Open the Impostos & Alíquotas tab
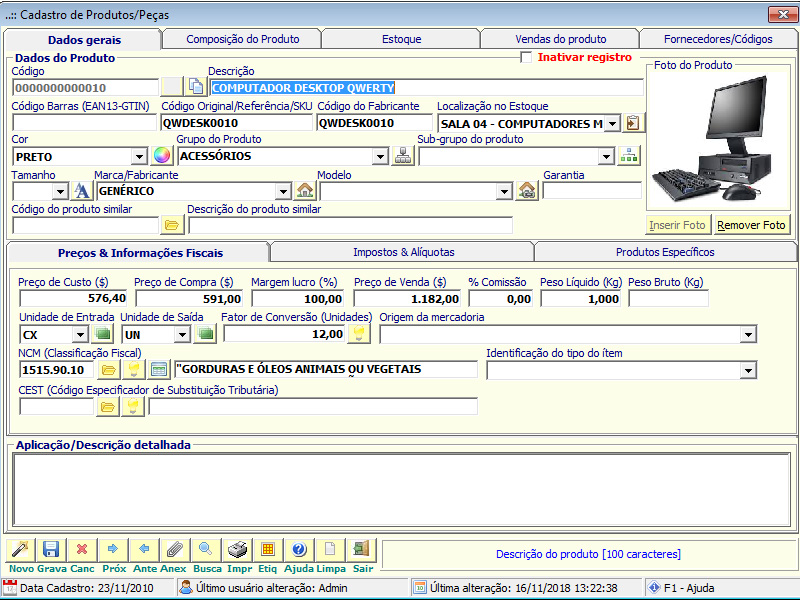This screenshot has width=800, height=600. coord(403,252)
